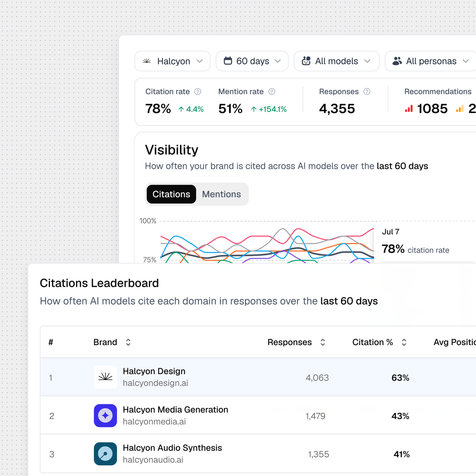The height and width of the screenshot is (476, 476).
Task: Click the 51% mention rate metric
Action: pyautogui.click(x=230, y=109)
